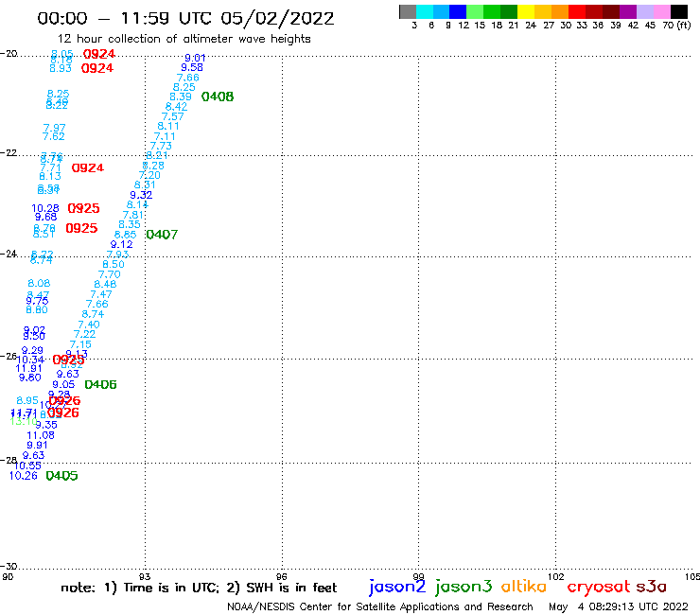Select the dark red "s3a" label
The height and width of the screenshot is (615, 700).
point(651,587)
